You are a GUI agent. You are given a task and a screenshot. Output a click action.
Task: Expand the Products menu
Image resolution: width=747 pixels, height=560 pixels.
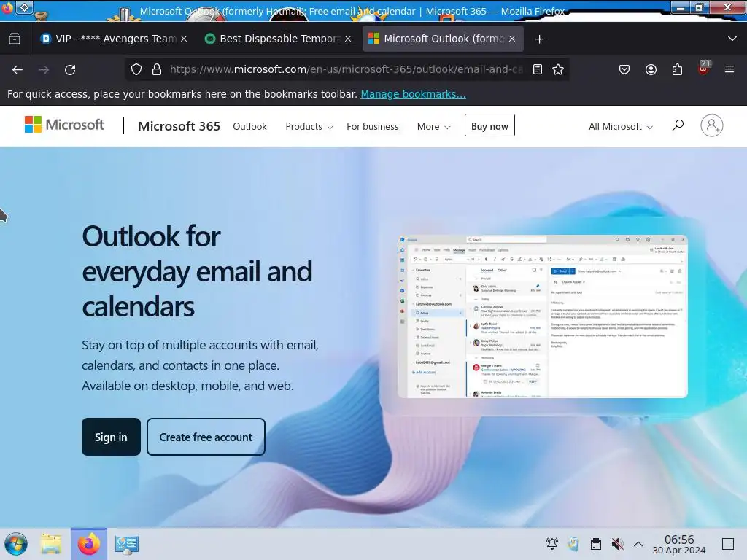pyautogui.click(x=309, y=126)
